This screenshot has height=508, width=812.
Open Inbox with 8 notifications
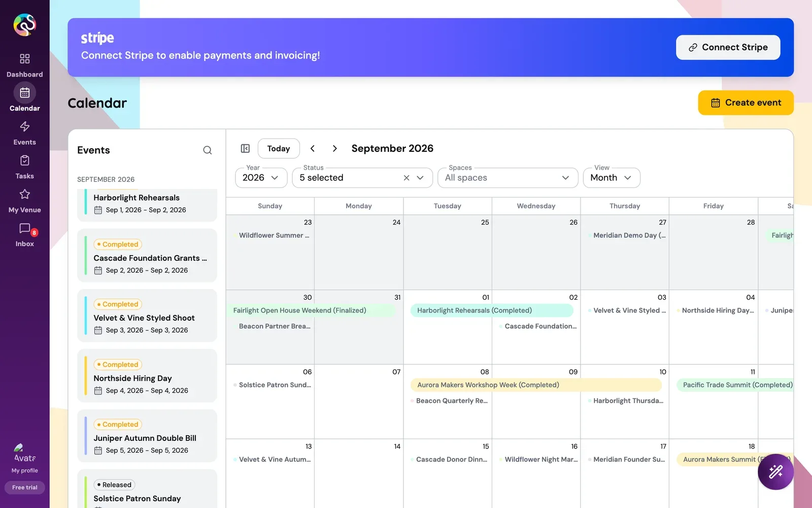(x=24, y=235)
